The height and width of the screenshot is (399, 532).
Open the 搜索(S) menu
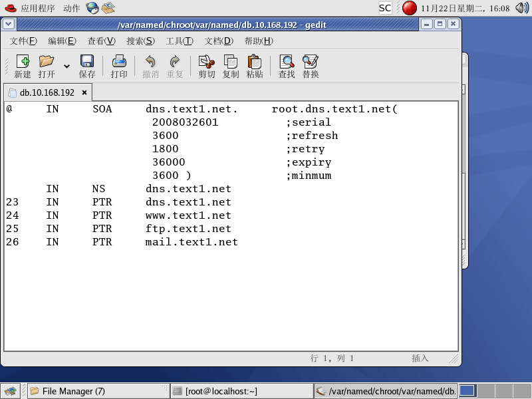[140, 41]
